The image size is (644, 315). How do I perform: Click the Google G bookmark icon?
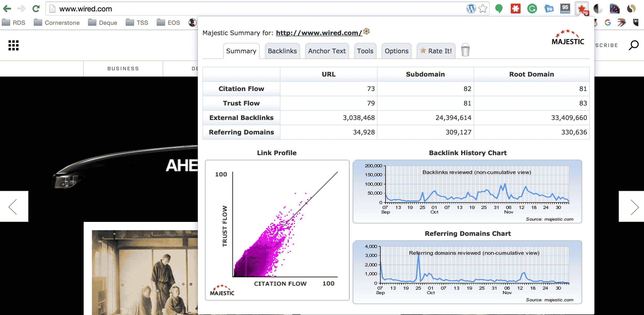click(x=608, y=23)
